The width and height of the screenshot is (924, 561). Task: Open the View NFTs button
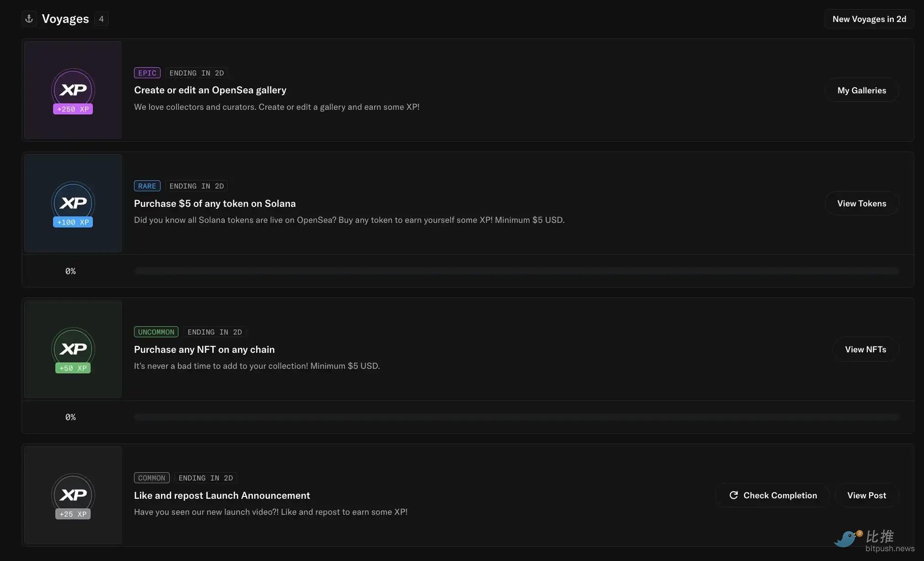coord(865,350)
